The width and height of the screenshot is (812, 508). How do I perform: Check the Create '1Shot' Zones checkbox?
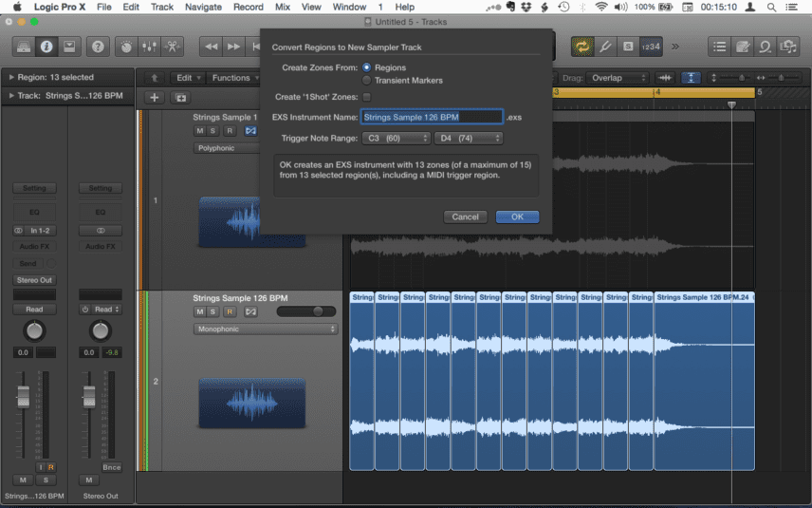pos(367,97)
